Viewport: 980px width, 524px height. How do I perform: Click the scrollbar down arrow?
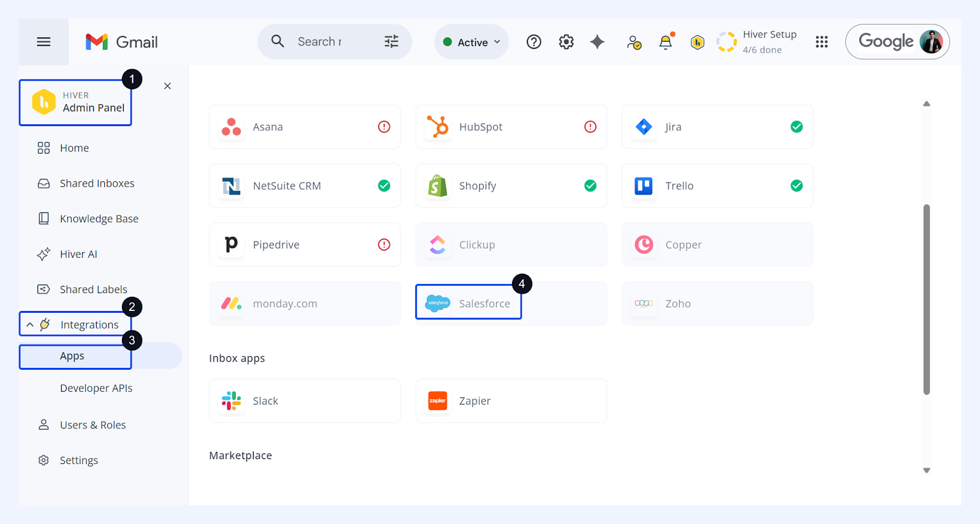click(927, 470)
